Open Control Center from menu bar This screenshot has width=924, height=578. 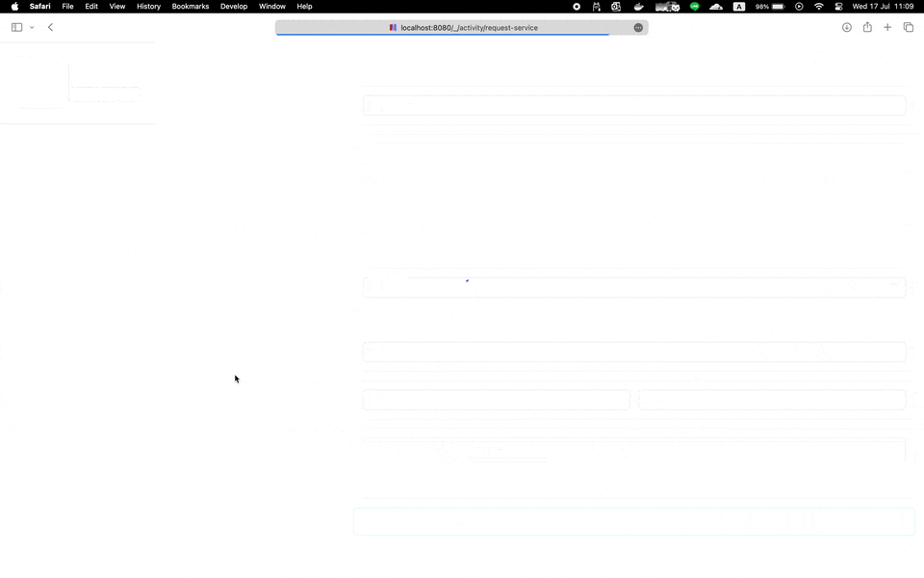(x=838, y=6)
